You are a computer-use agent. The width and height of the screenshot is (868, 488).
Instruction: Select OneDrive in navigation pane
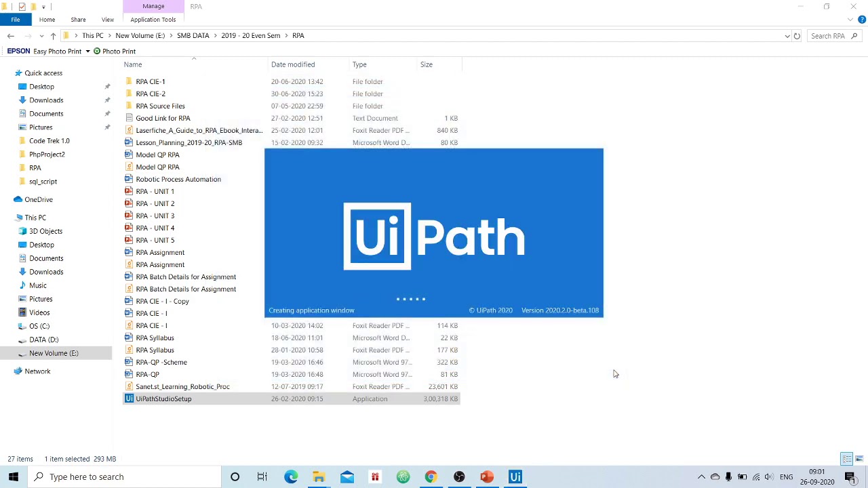[x=39, y=199]
